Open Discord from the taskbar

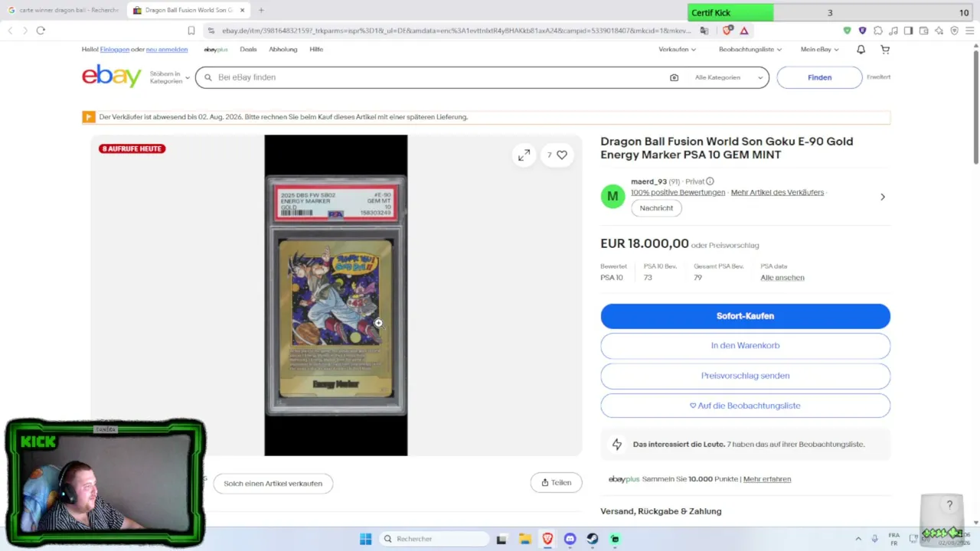point(570,539)
